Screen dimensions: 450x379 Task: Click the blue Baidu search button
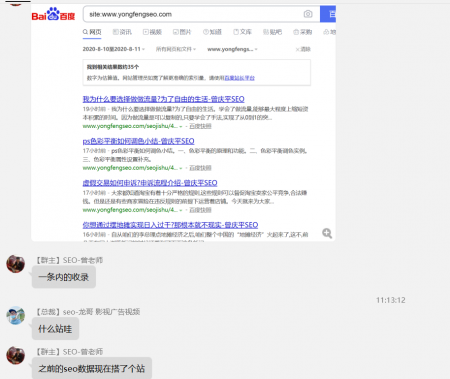(x=328, y=14)
